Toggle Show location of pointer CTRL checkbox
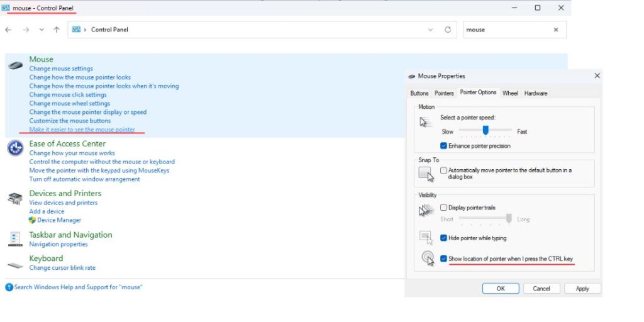Viewport: 644px width, 322px height. click(x=444, y=258)
